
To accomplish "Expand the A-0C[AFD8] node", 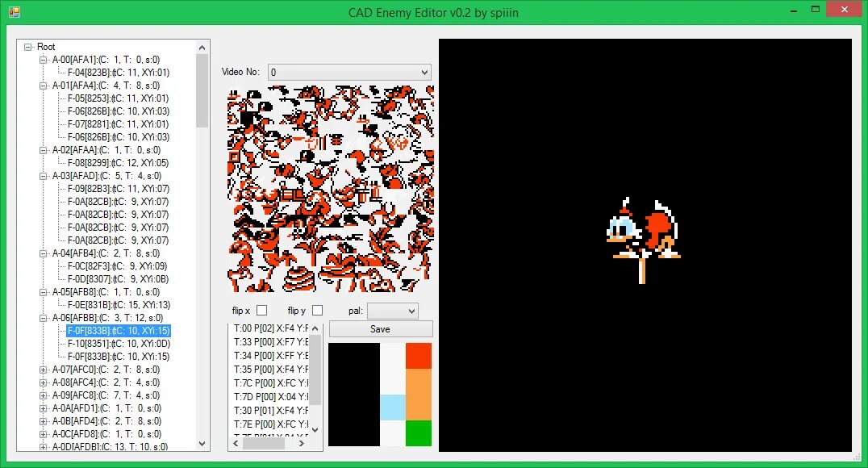I will pyautogui.click(x=44, y=434).
